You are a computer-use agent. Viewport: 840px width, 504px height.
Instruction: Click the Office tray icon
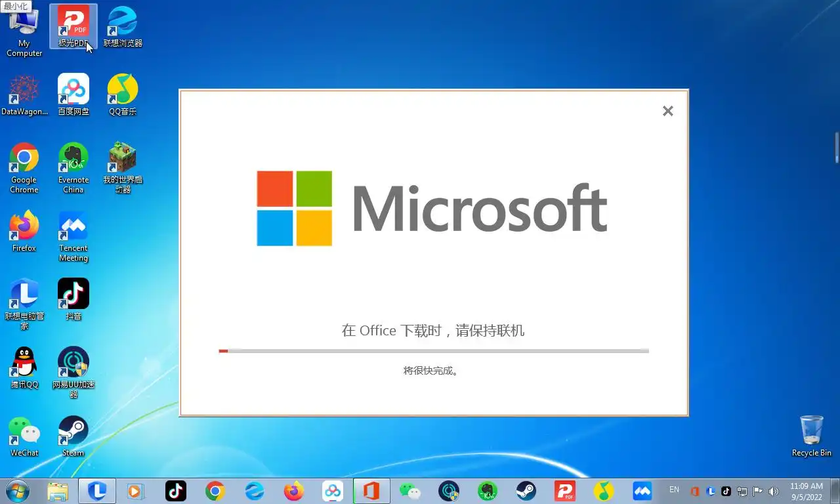pos(695,491)
